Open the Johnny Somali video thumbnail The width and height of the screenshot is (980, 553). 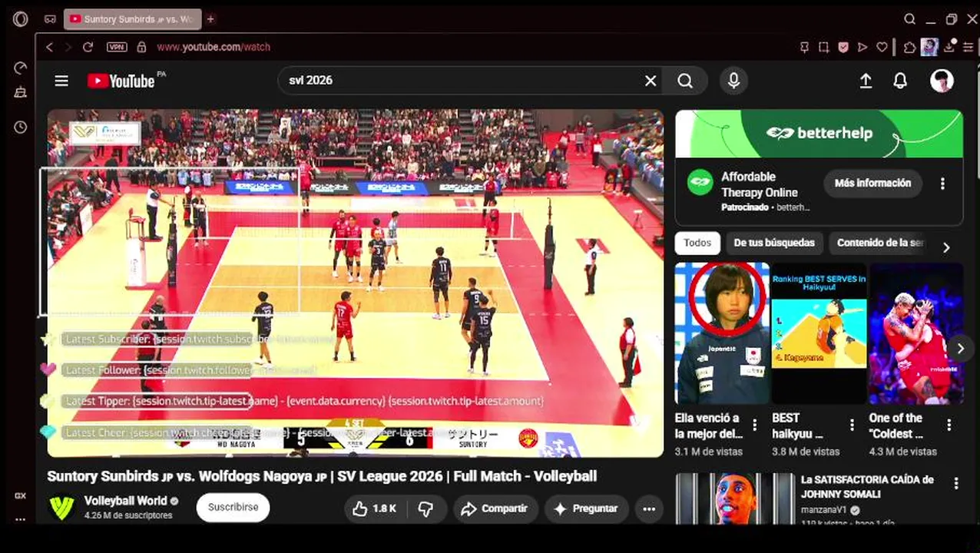click(x=735, y=498)
